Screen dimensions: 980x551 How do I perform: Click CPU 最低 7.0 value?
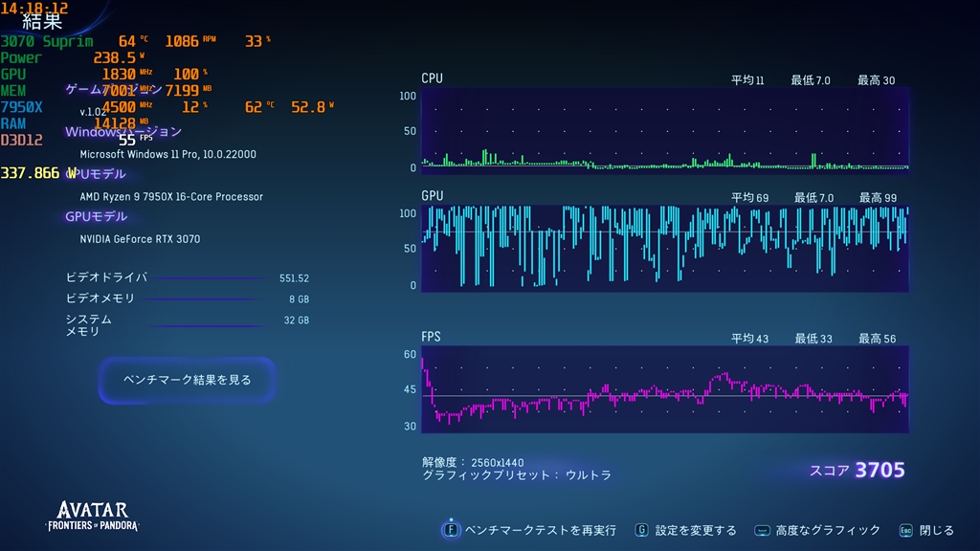(x=811, y=80)
